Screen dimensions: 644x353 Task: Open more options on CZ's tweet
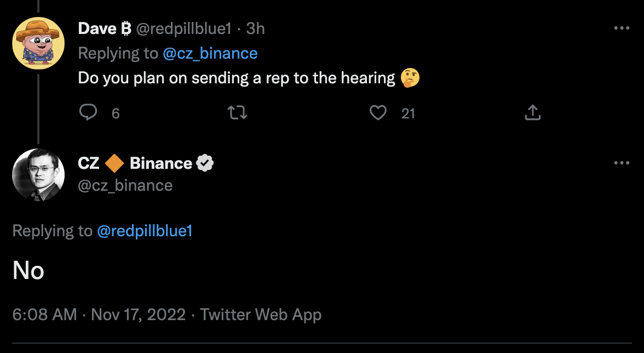(622, 163)
